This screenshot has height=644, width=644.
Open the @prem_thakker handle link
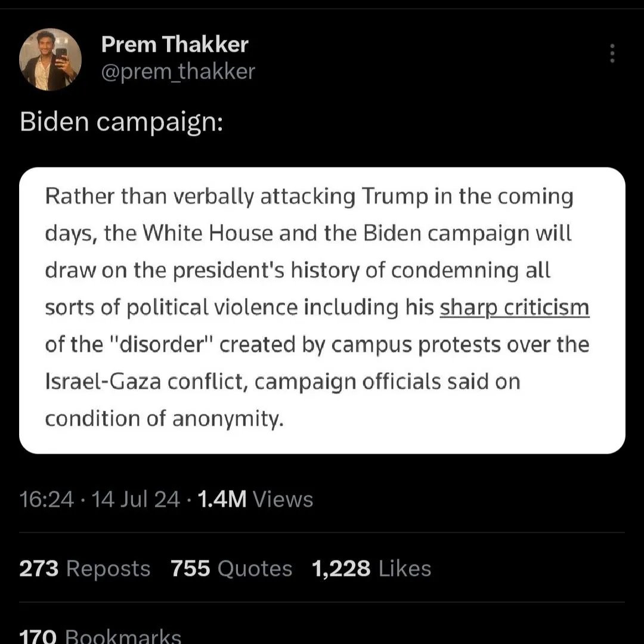pyautogui.click(x=178, y=72)
